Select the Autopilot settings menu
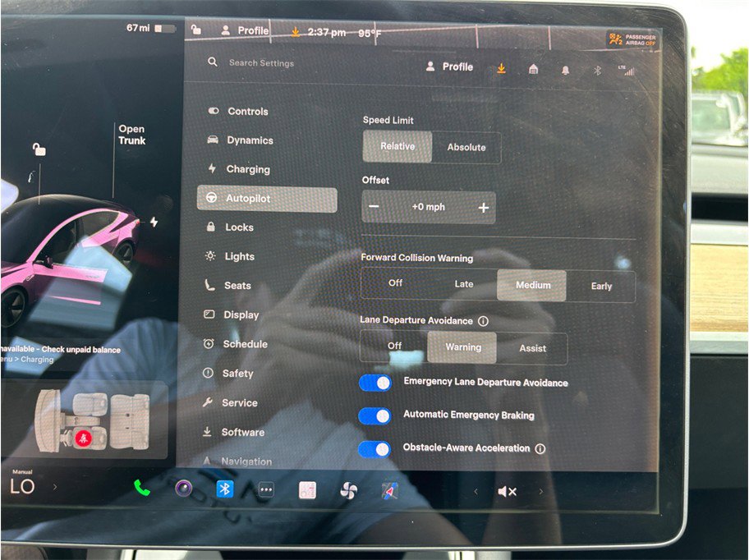The width and height of the screenshot is (749, 560). coord(267,199)
